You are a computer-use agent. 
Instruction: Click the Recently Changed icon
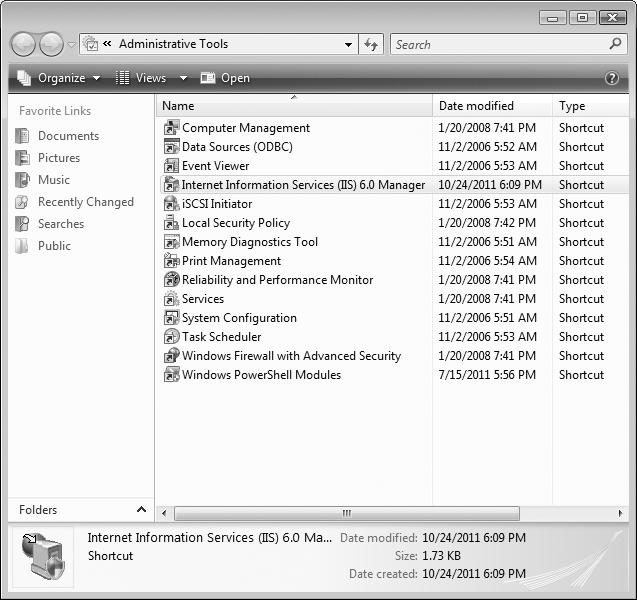coord(22,201)
